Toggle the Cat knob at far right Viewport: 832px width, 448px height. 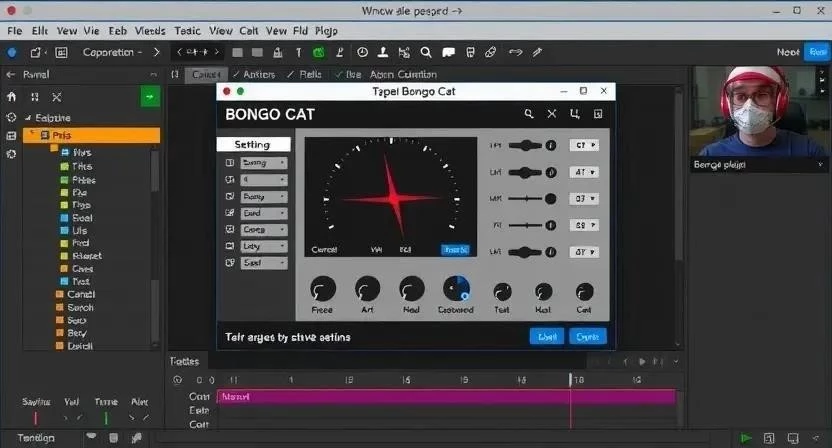coord(584,291)
